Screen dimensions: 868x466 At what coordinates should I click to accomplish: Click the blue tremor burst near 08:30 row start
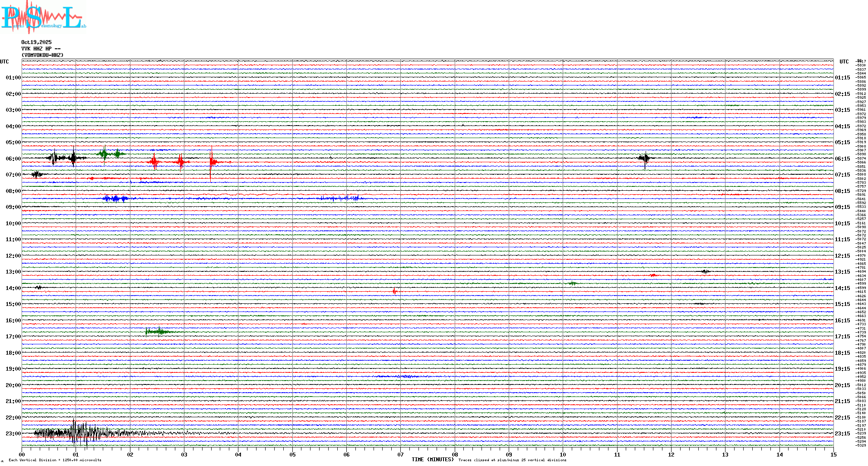click(115, 198)
